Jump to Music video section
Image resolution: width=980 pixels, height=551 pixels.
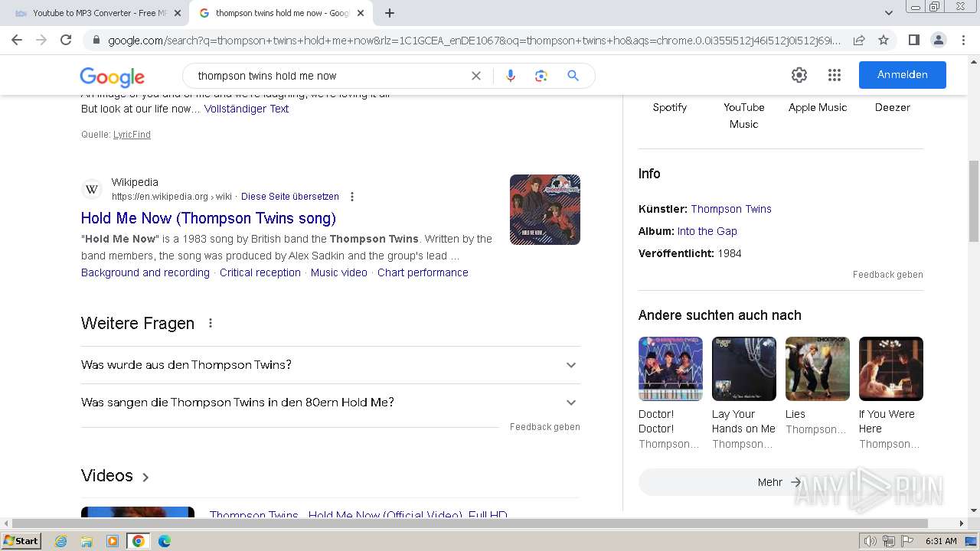coord(339,272)
